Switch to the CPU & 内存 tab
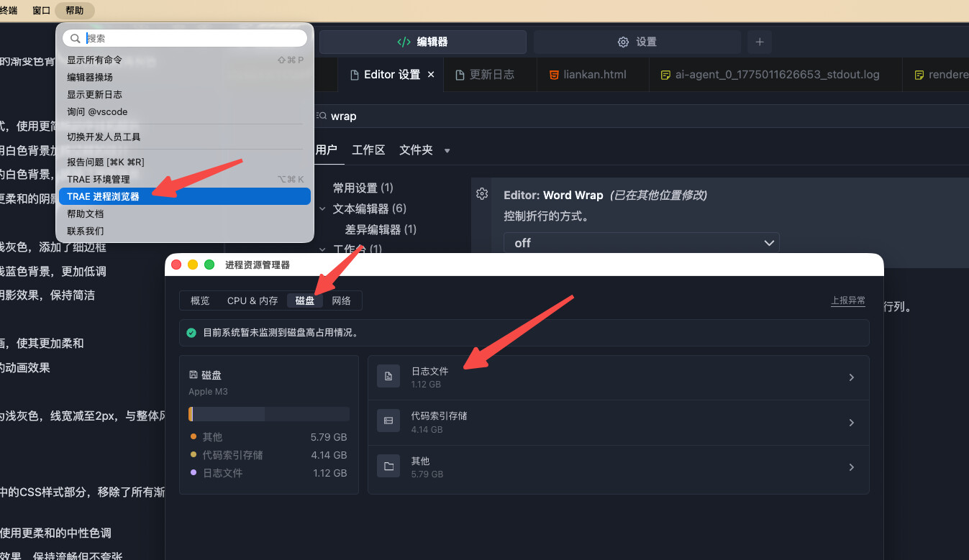The width and height of the screenshot is (969, 560). tap(253, 300)
